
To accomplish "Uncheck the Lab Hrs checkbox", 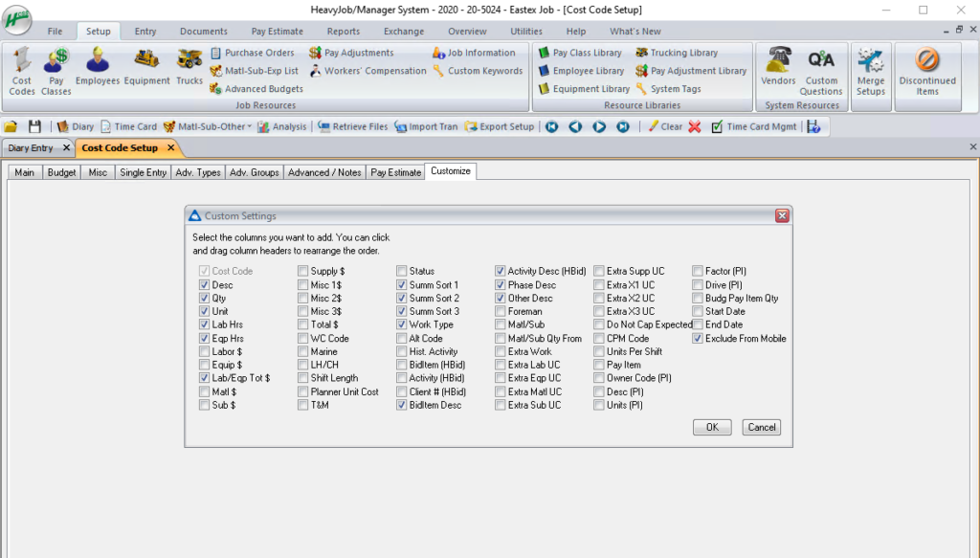I will [204, 324].
